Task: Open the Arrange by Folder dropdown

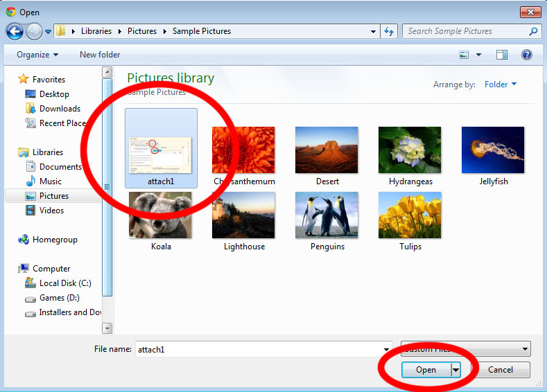Action: 501,84
